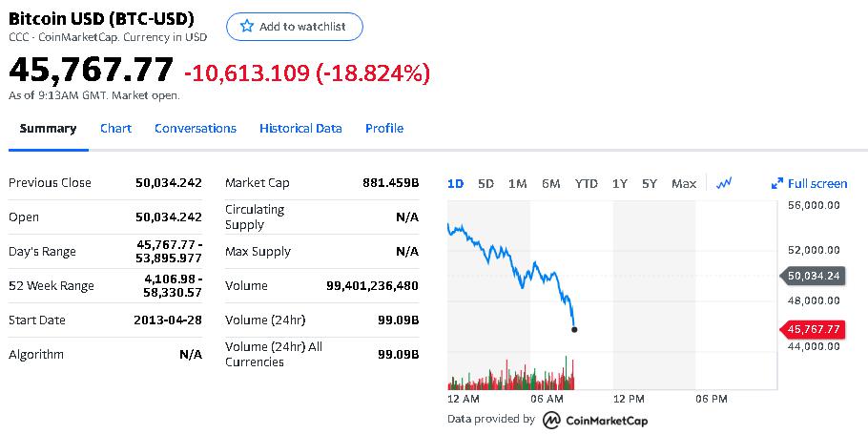The width and height of the screenshot is (868, 434).
Task: Select the Profile tab
Action: pos(383,129)
